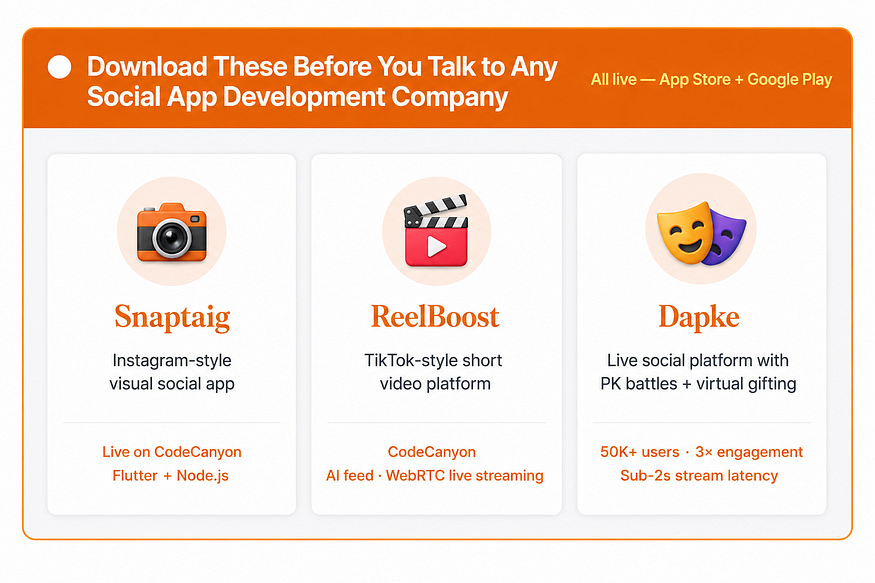Click 'Sub-2s stream latency' text
Viewport: 875px width, 583px height.
coord(699,475)
